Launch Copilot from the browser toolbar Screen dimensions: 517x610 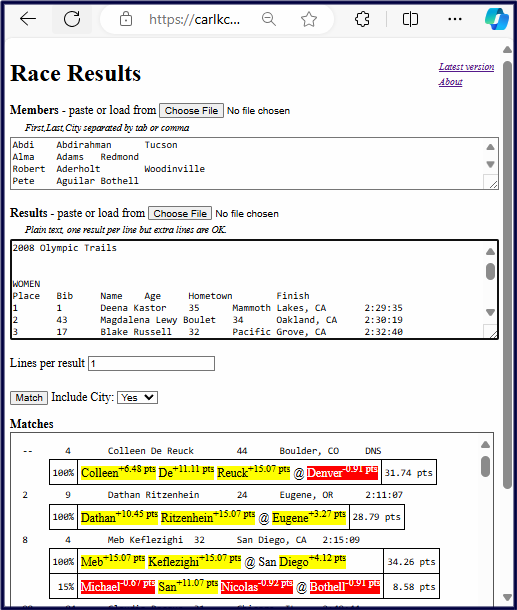[497, 19]
